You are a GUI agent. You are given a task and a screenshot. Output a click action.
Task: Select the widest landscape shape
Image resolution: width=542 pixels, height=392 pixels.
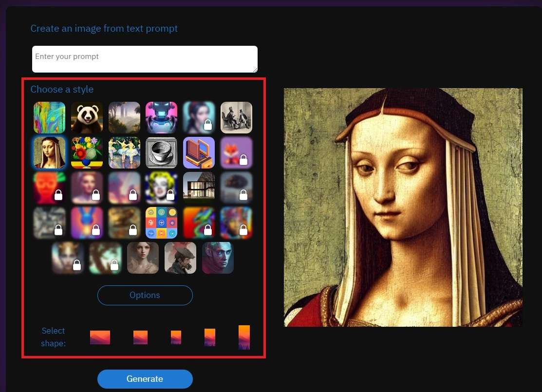point(100,337)
